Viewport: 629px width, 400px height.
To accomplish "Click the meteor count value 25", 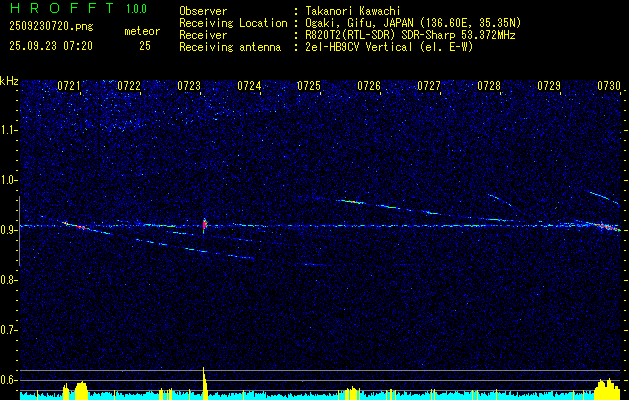I will click(145, 46).
